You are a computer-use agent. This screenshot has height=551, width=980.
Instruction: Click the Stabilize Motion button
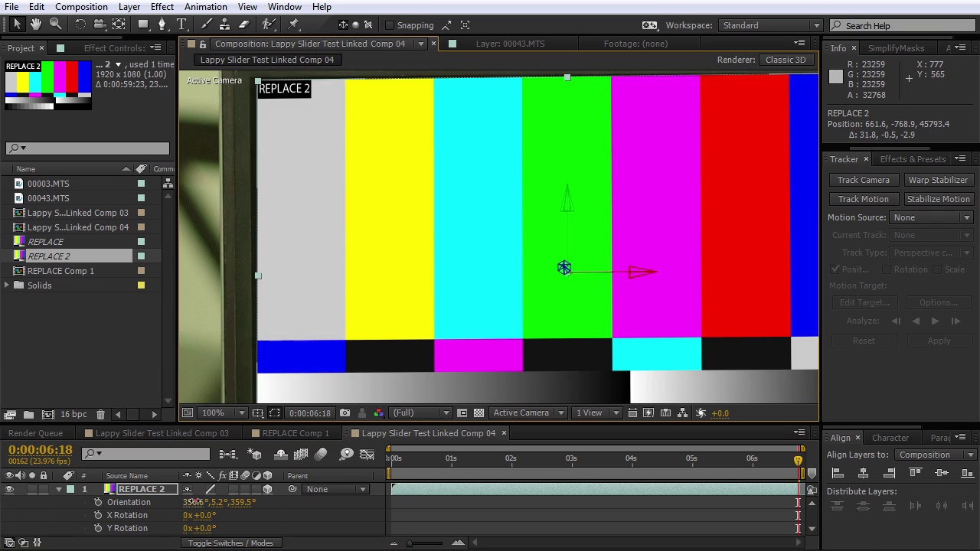pyautogui.click(x=938, y=199)
